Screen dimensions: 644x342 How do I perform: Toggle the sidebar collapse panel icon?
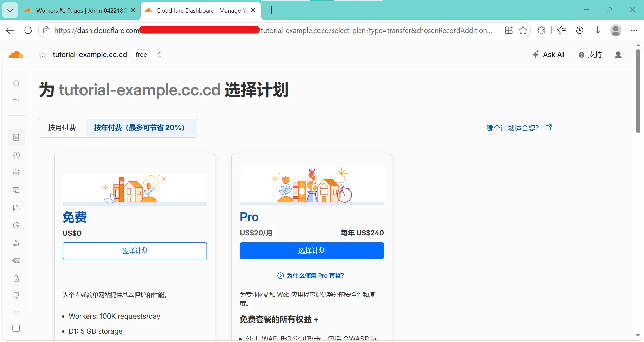16,328
